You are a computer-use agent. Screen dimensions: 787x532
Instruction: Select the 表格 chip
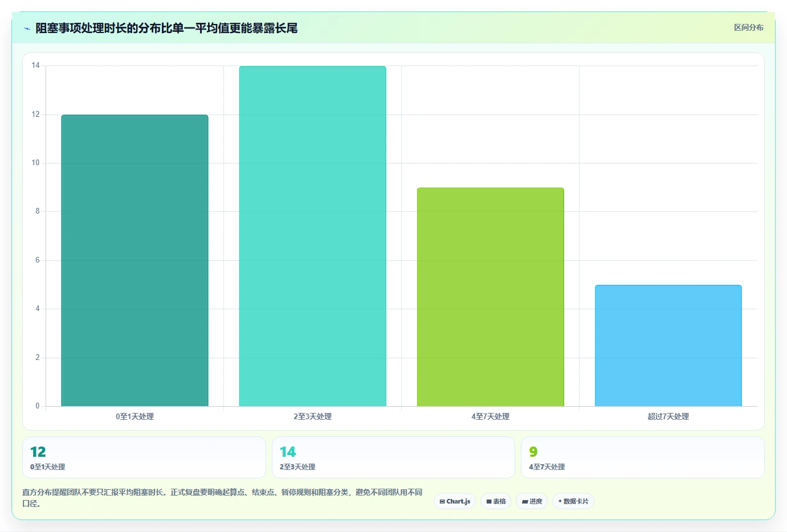[x=496, y=501]
